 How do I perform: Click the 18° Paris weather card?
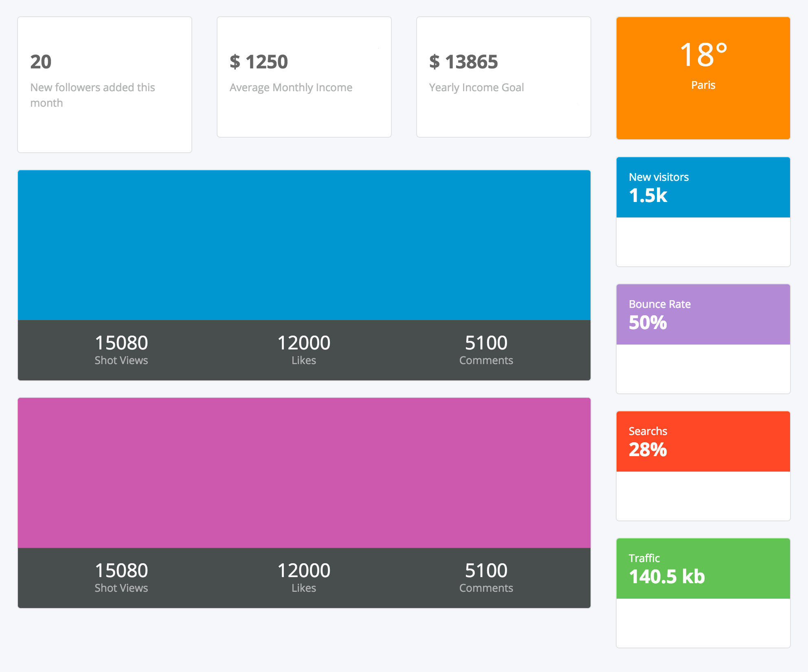[703, 77]
